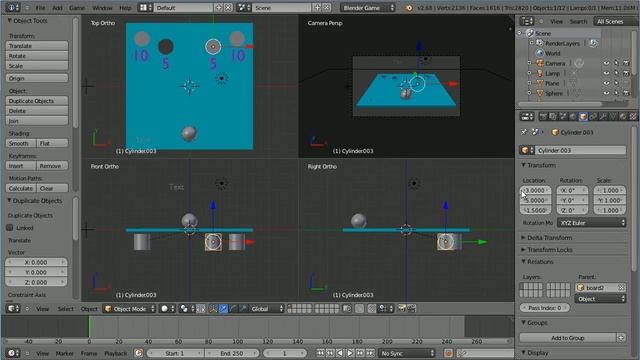Toggle visibility eye for Sphere
The image size is (640, 360).
[x=606, y=93]
